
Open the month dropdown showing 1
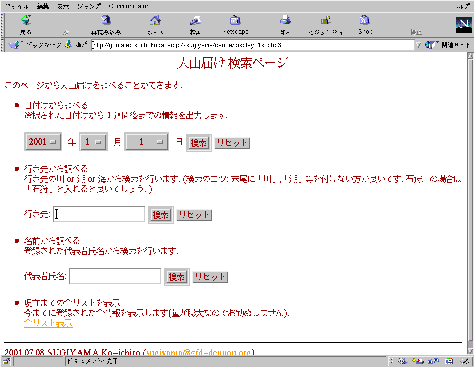93,142
